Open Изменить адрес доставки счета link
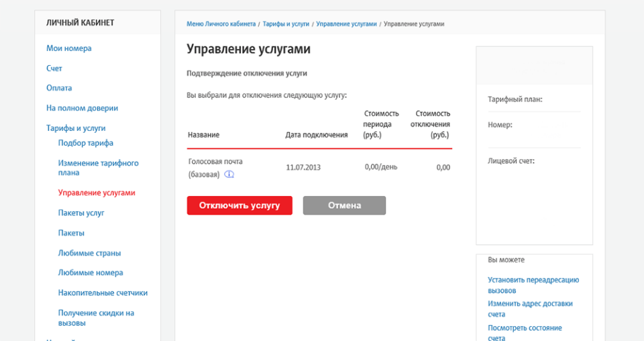 (530, 309)
